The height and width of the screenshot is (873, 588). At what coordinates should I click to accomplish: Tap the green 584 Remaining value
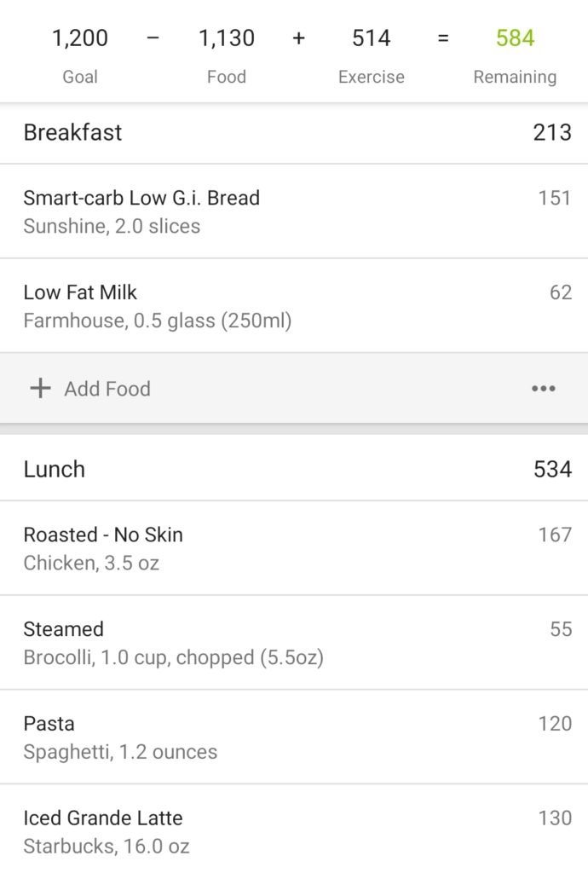tap(516, 38)
